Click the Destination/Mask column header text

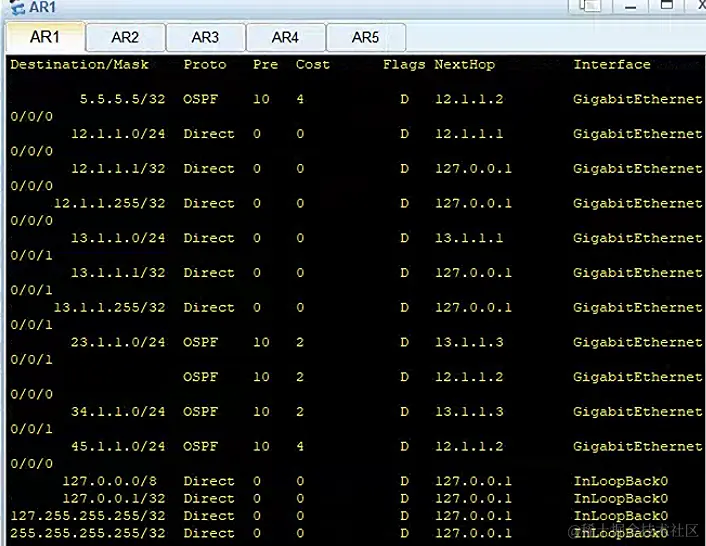click(79, 64)
